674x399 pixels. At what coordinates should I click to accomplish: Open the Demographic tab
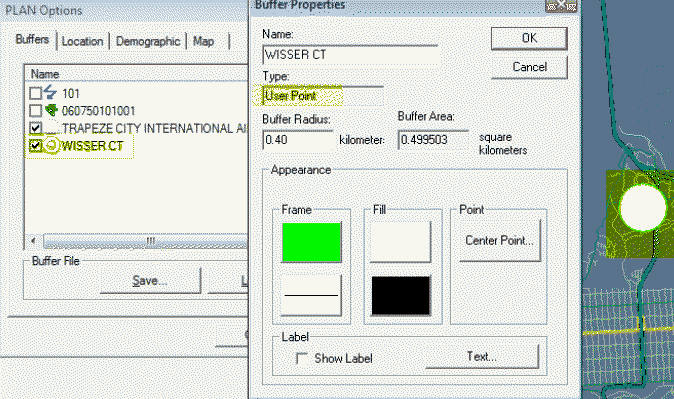point(148,42)
